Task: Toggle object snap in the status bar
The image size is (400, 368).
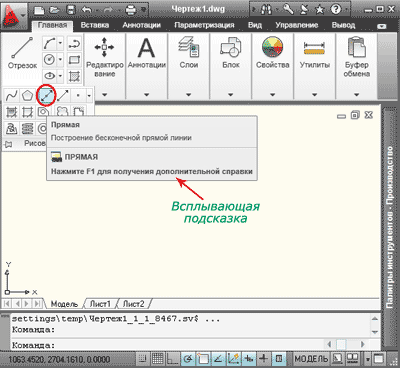Action: coord(203,359)
